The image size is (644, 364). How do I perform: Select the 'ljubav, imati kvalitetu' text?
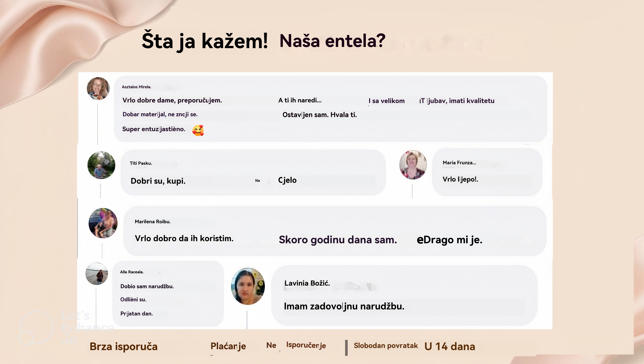point(461,101)
